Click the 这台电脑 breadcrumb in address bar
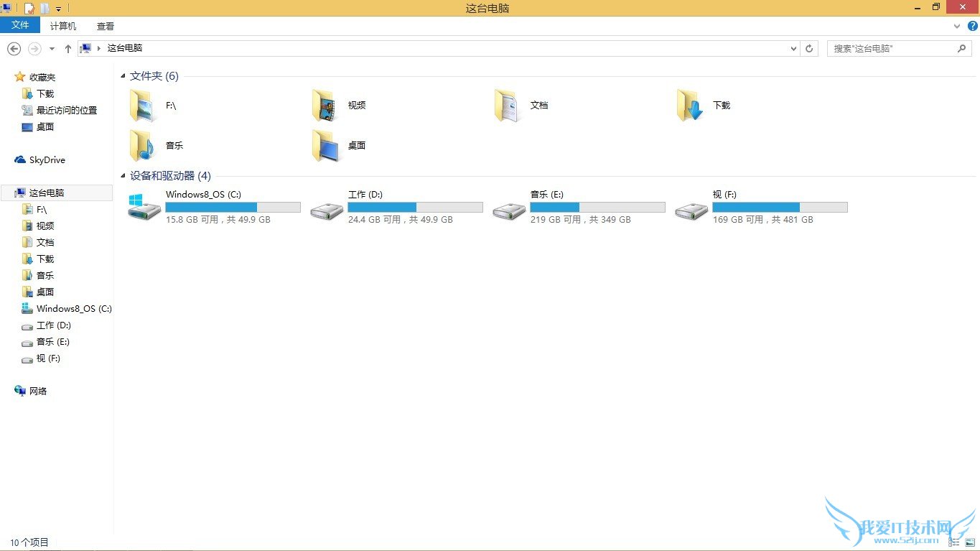This screenshot has height=551, width=980. click(x=125, y=48)
